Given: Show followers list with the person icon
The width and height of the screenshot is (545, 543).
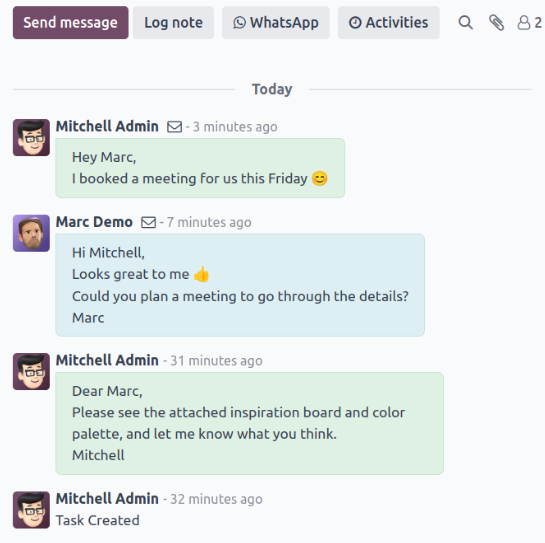Looking at the screenshot, I should 529,23.
